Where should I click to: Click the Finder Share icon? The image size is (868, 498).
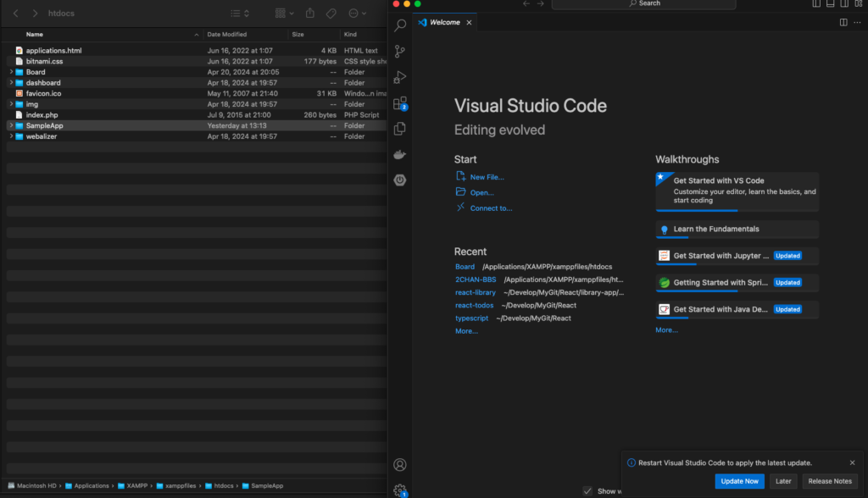pyautogui.click(x=310, y=14)
